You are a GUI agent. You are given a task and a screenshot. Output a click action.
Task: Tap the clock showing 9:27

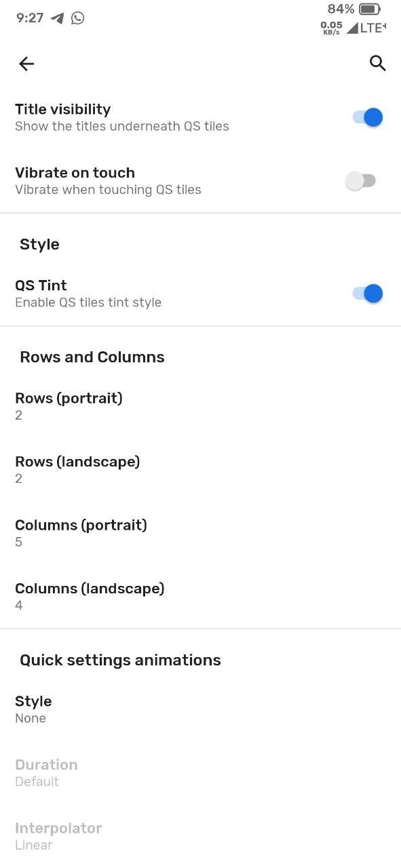[30, 18]
